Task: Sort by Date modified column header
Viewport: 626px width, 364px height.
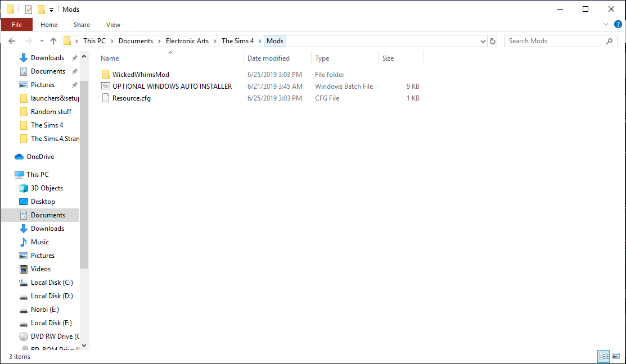Action: [268, 58]
